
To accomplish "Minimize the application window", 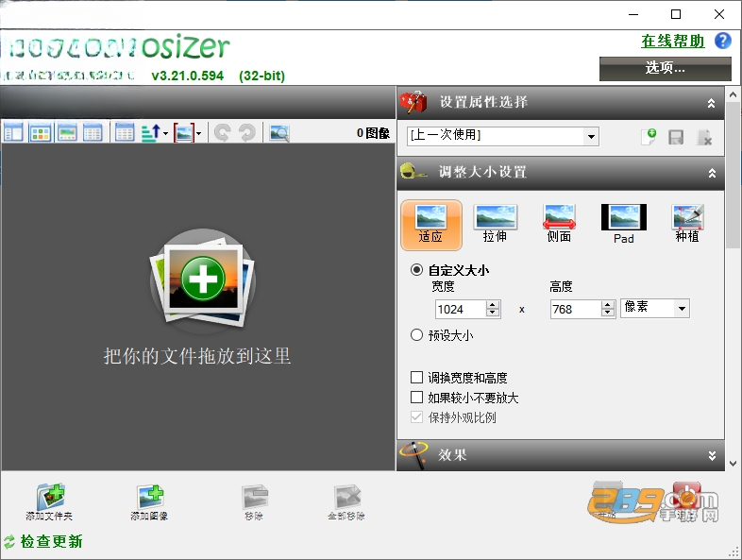I will (633, 15).
